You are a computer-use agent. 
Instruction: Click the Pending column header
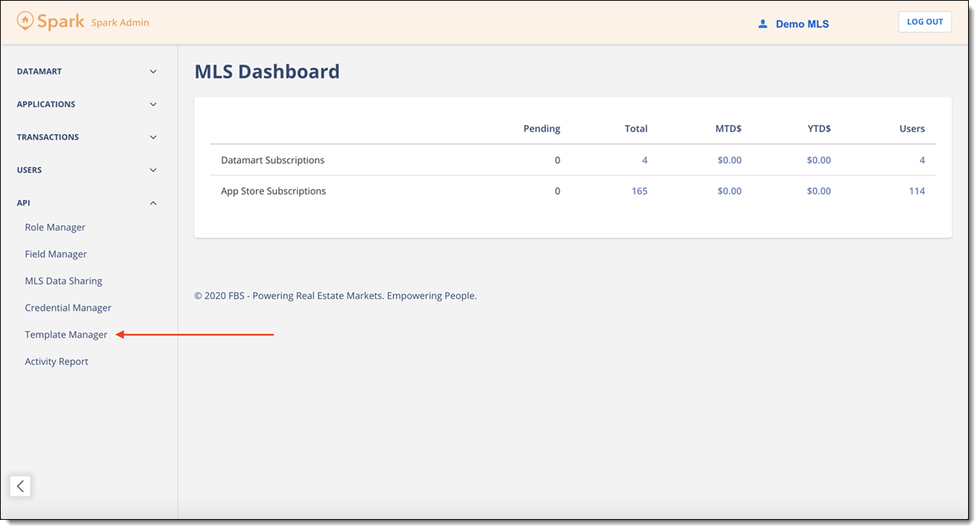[x=542, y=129]
